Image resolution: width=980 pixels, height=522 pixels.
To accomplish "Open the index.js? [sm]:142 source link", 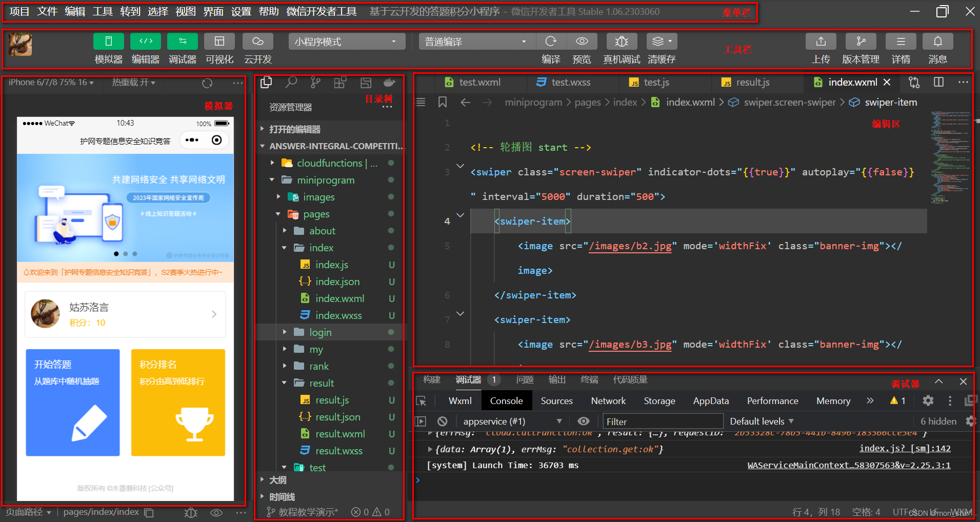I will tap(905, 448).
